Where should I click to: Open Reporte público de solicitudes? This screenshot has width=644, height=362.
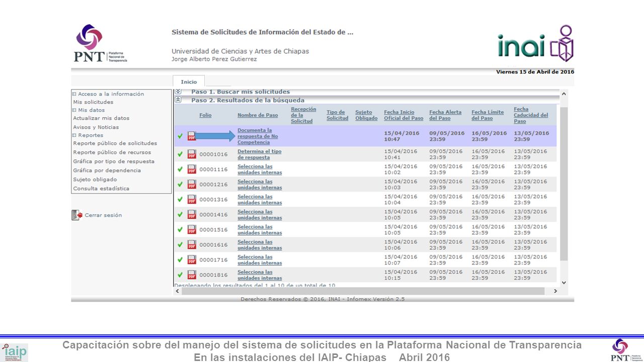115,143
